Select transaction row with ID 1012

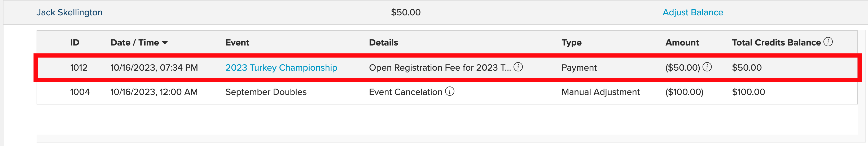tap(447, 68)
